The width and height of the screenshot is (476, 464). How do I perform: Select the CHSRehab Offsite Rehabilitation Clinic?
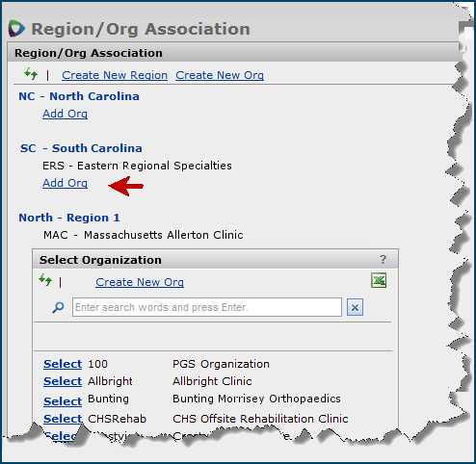[x=63, y=419]
